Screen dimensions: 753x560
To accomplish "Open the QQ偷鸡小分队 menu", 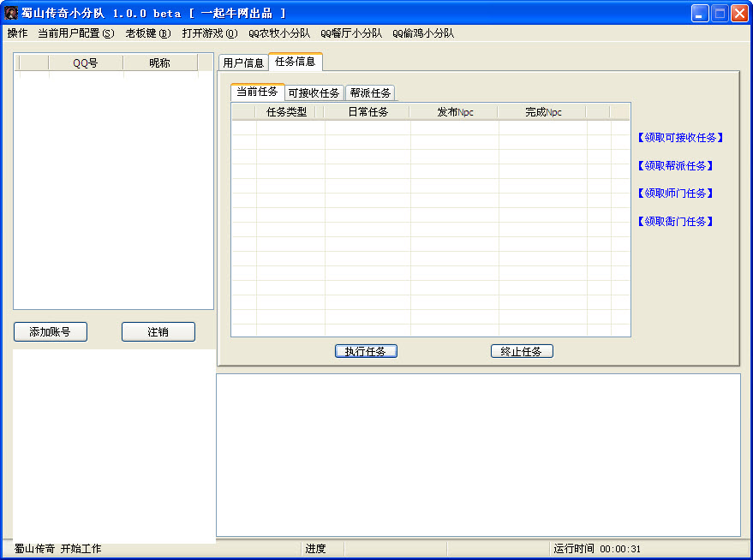I will pos(423,33).
